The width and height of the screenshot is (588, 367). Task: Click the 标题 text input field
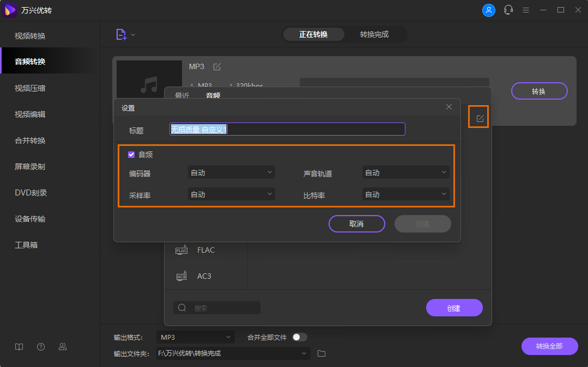(x=287, y=129)
